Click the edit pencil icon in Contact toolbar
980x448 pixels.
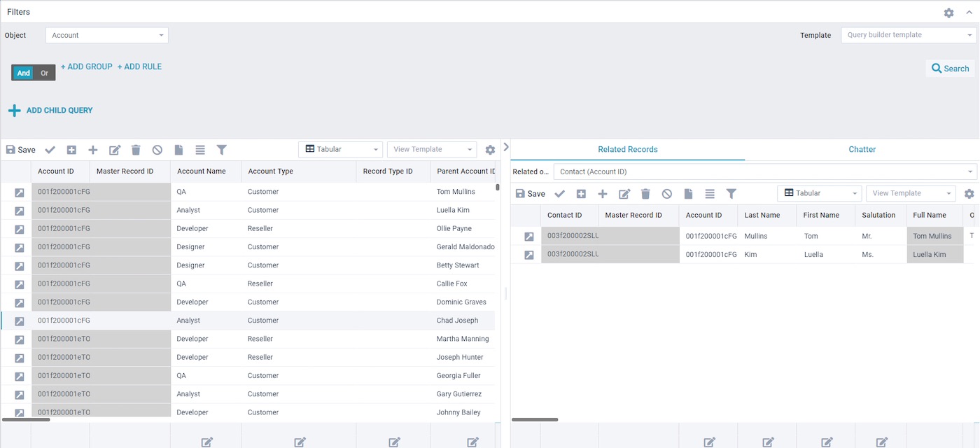coord(624,194)
